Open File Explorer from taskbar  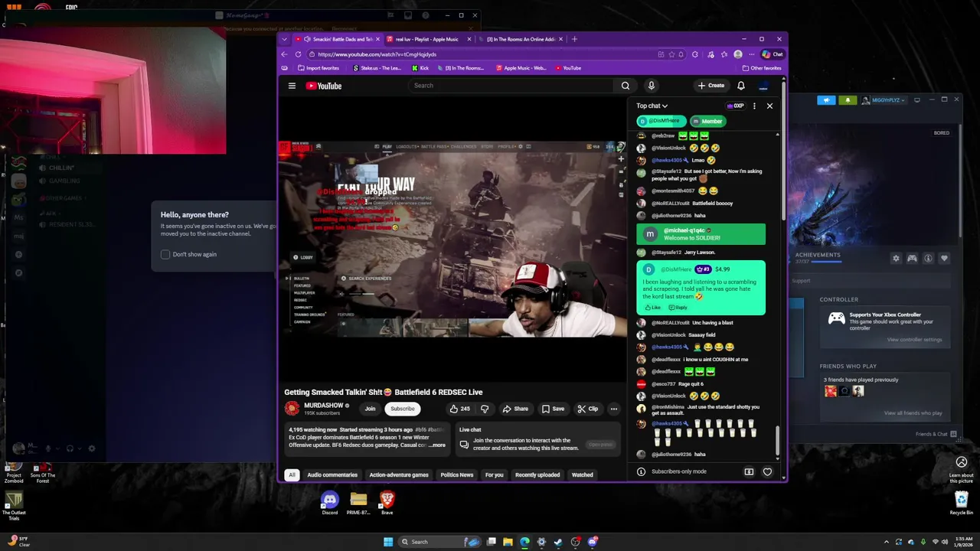point(508,542)
